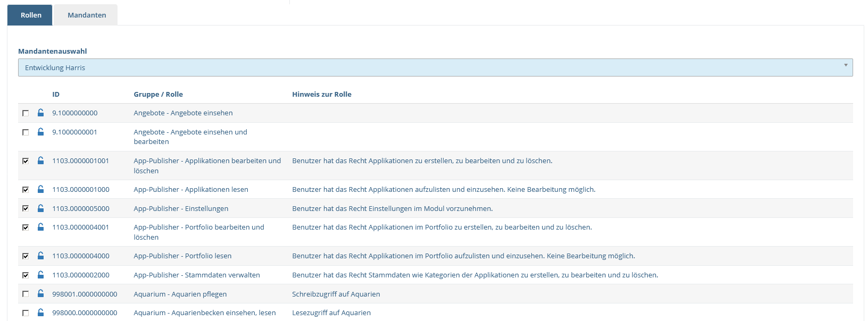Click lock icon beside ID 9.1000000001

tap(40, 132)
